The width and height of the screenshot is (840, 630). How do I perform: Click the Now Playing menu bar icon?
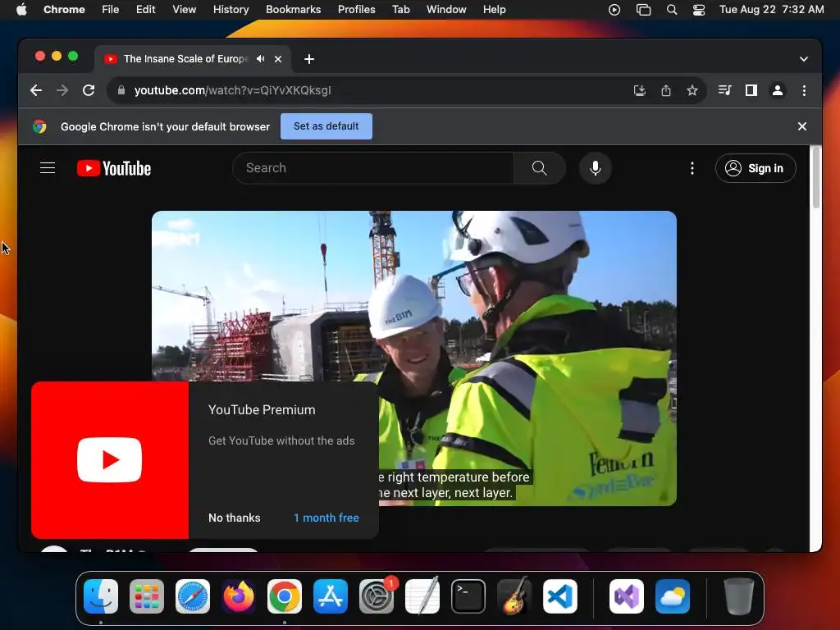(x=614, y=10)
